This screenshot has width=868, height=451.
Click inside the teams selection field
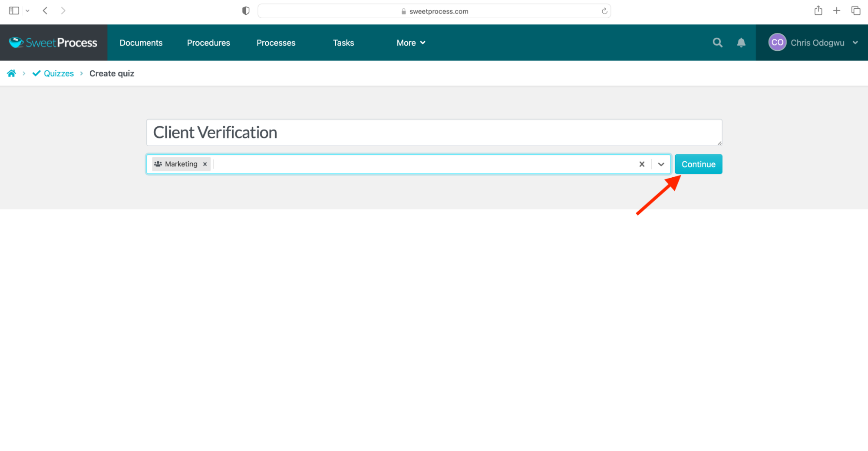(408, 164)
